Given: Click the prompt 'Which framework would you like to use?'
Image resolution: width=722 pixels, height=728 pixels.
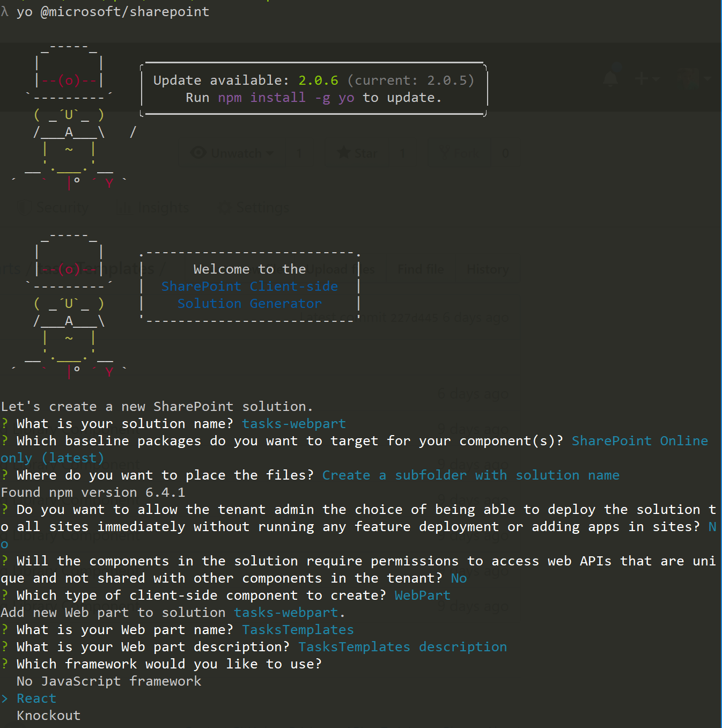Looking at the screenshot, I should click(169, 664).
